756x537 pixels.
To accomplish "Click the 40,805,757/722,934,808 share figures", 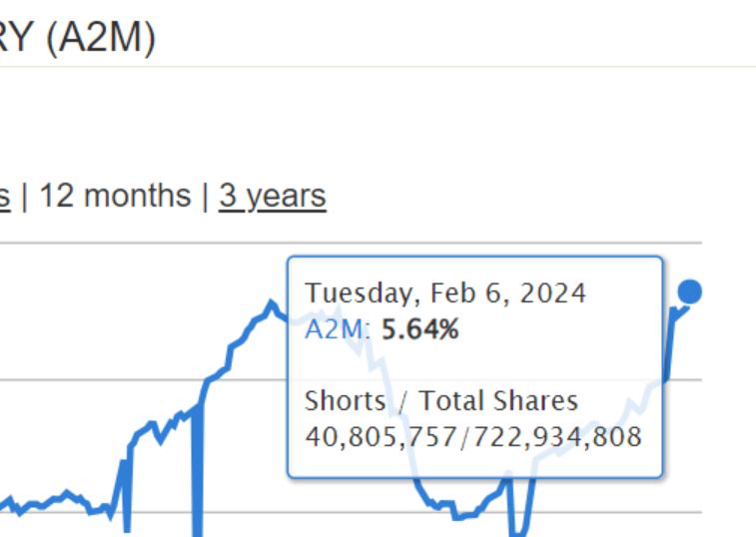I will (x=473, y=437).
